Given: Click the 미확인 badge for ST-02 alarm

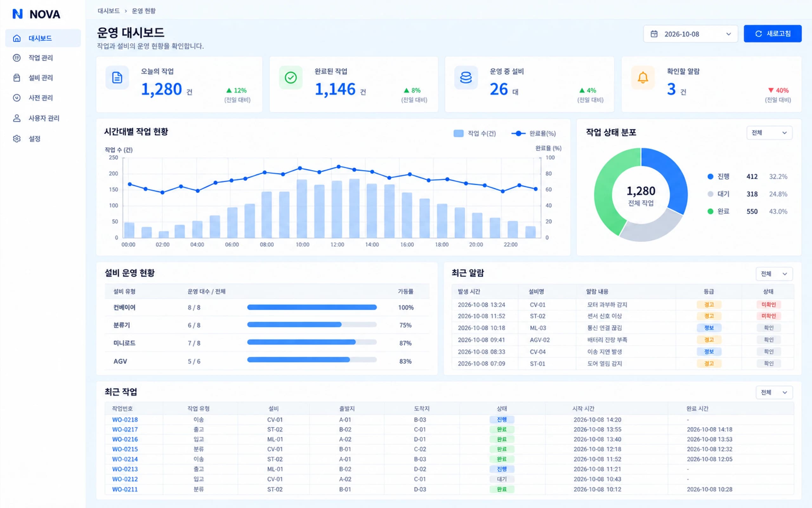Looking at the screenshot, I should tap(768, 316).
